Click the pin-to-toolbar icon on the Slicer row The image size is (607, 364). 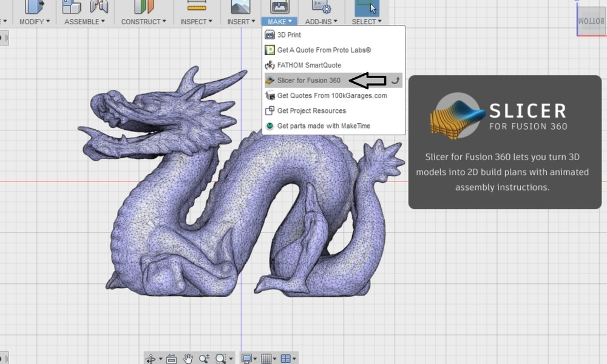(395, 81)
